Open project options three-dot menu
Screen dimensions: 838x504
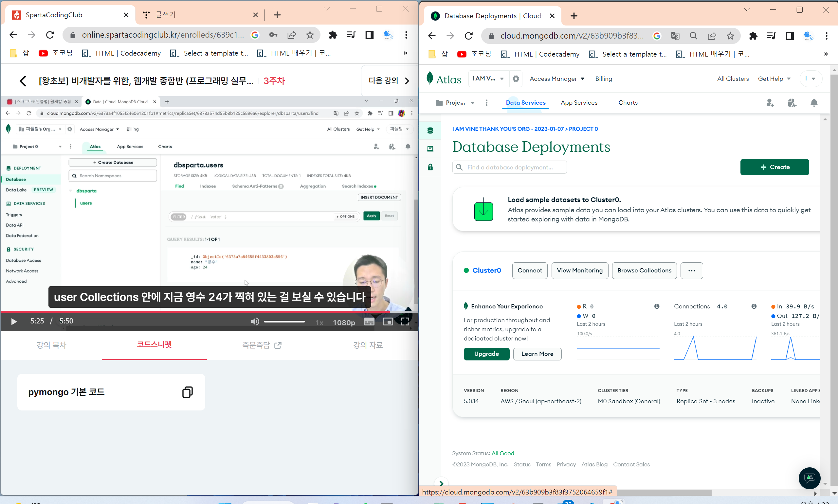487,103
